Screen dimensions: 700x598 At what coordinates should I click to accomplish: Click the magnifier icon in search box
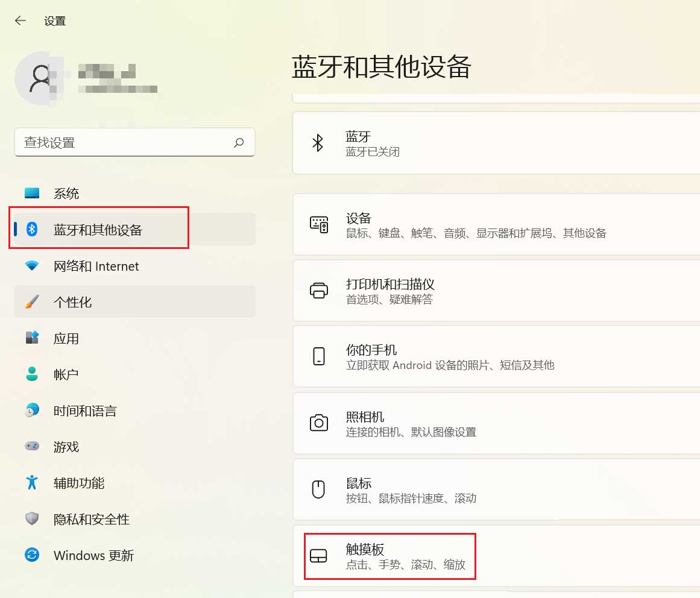click(239, 142)
